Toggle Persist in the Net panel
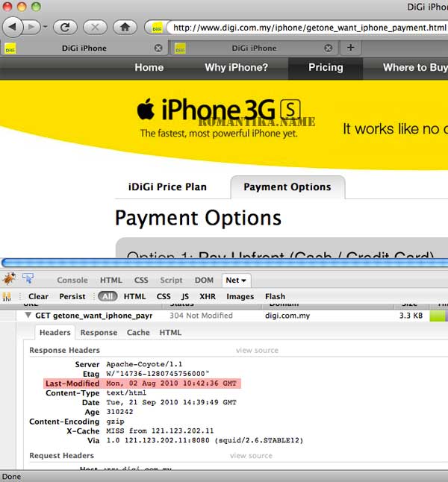Screen dimensions: 448x482 pos(72,296)
